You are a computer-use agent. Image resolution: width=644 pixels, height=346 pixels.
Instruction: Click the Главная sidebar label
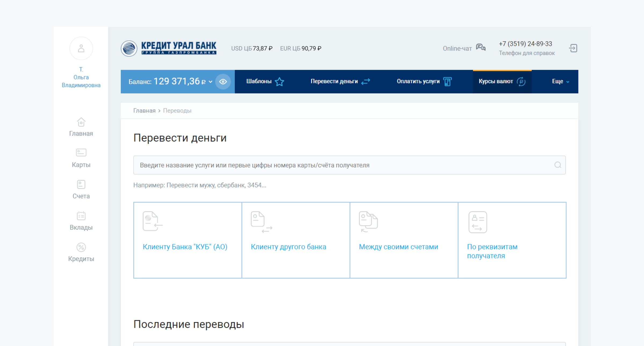81,134
